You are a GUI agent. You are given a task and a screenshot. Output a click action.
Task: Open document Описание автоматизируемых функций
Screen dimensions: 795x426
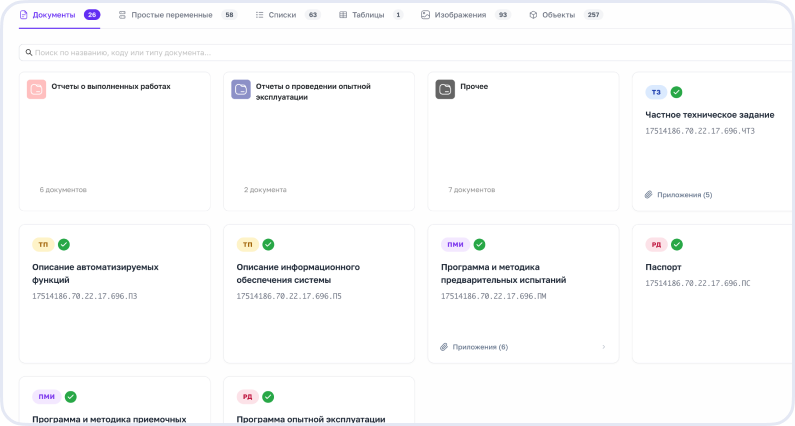[95, 273]
